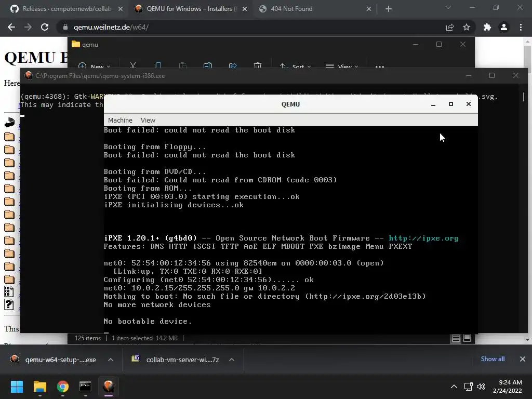
Task: Click the Chrome page vertical scrollbar
Action: click(x=527, y=190)
